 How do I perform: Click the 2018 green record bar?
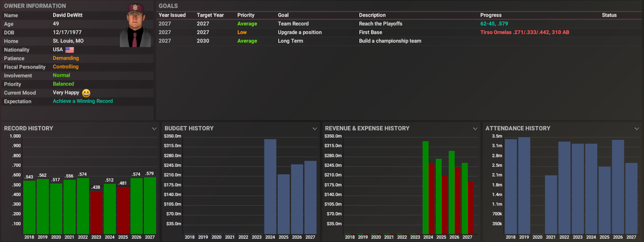click(x=29, y=207)
